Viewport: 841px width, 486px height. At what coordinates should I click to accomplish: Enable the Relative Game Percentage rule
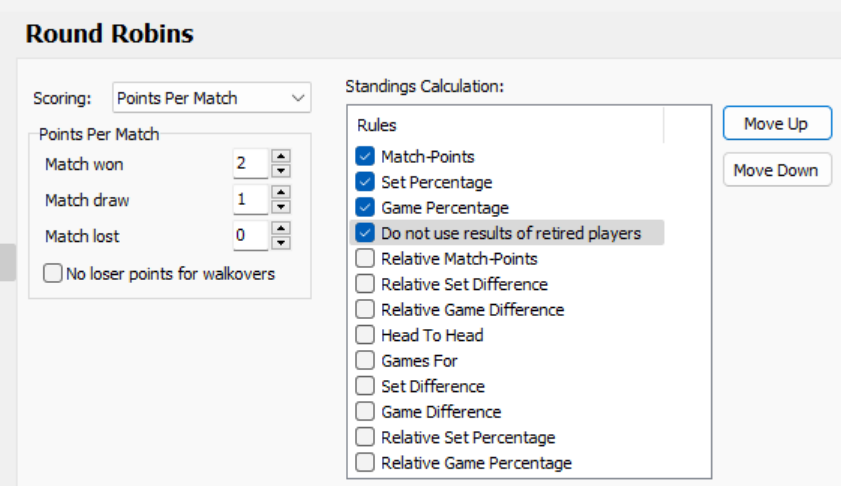point(365,463)
